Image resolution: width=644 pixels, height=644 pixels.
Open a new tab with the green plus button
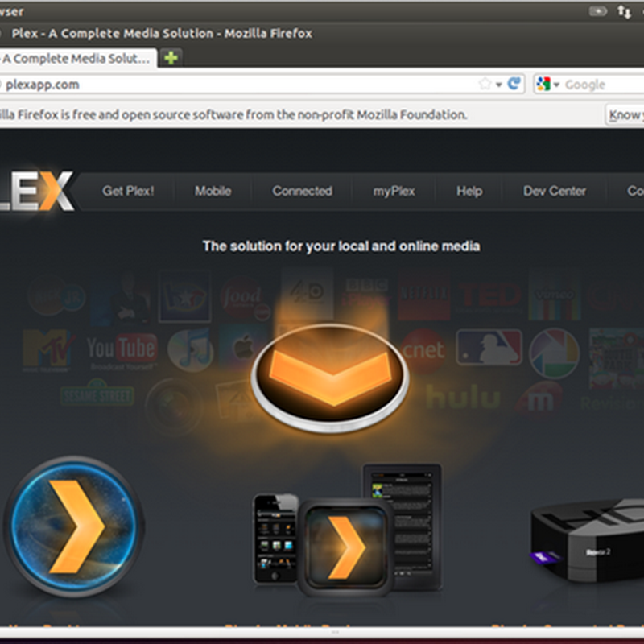[x=171, y=58]
